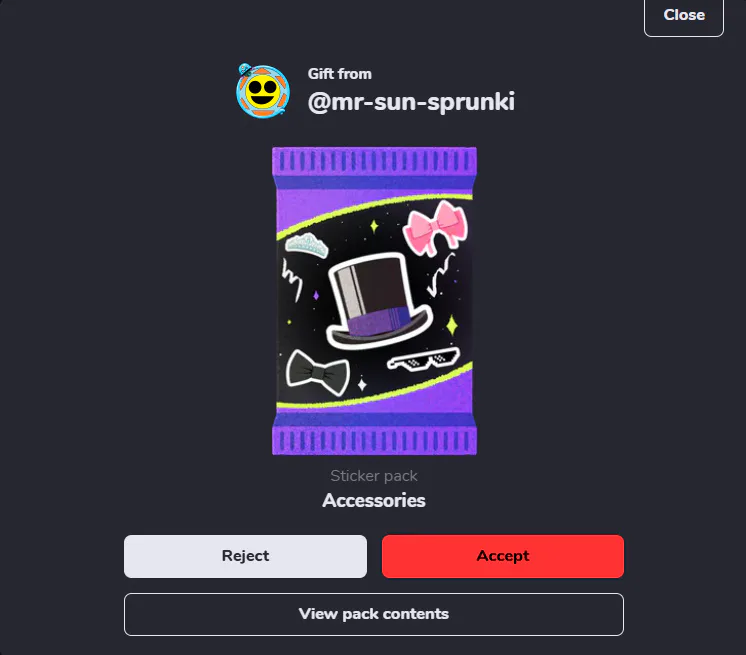746x655 pixels.
Task: Accept the Accessories sticker pack gift
Action: click(x=502, y=556)
